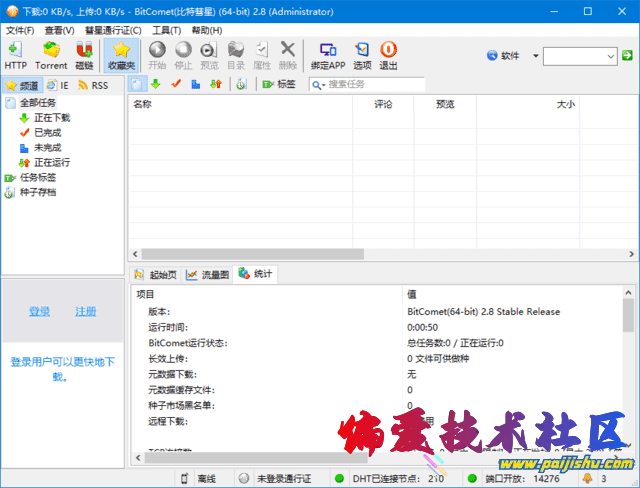640x488 pixels.
Task: Sort by the 大小 column header
Action: point(528,104)
